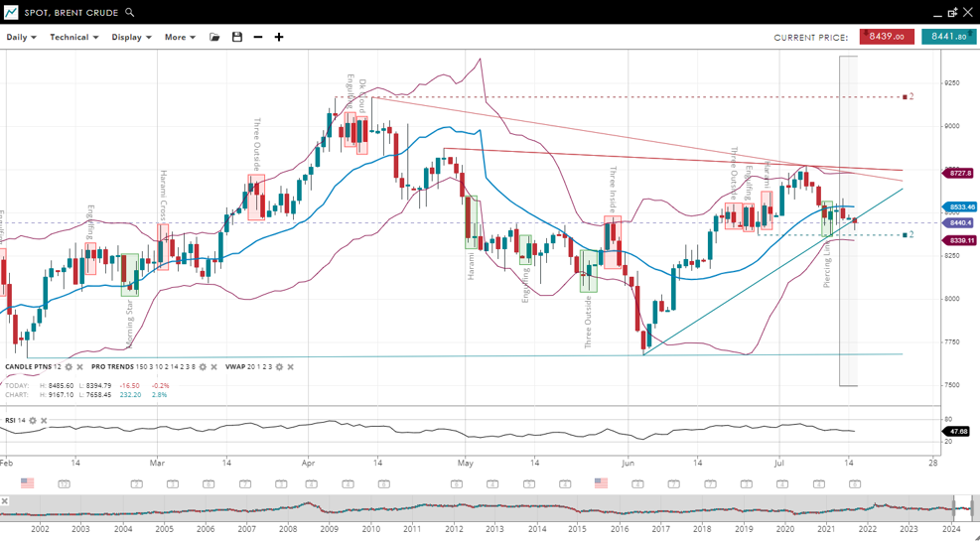This screenshot has width=980, height=541.
Task: Click the first US flag event marker
Action: 27,483
